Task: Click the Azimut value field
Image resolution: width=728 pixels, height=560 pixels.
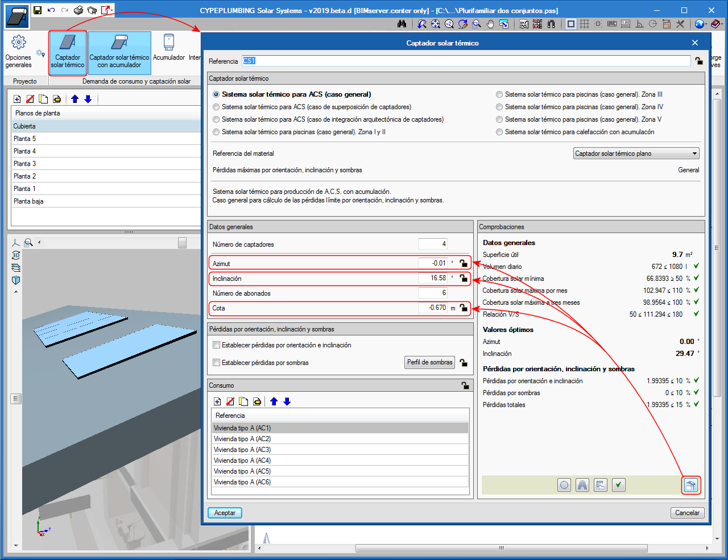Action: coord(433,263)
